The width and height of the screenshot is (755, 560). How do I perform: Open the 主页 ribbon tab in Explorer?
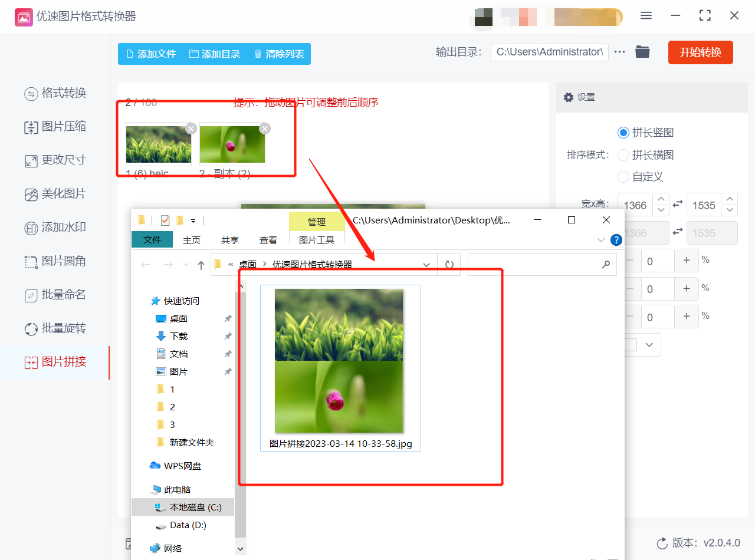point(192,240)
